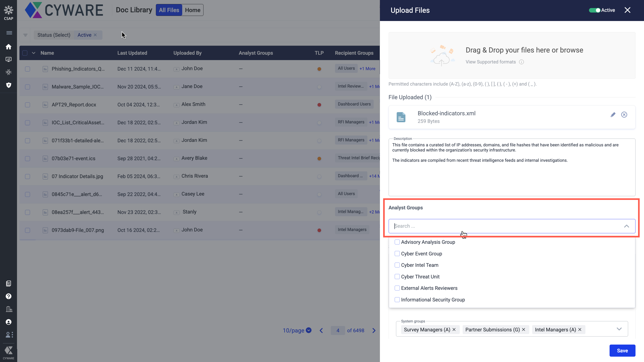The image size is (644, 362).
Task: Open the user profile icon in sidebar
Action: 8,322
